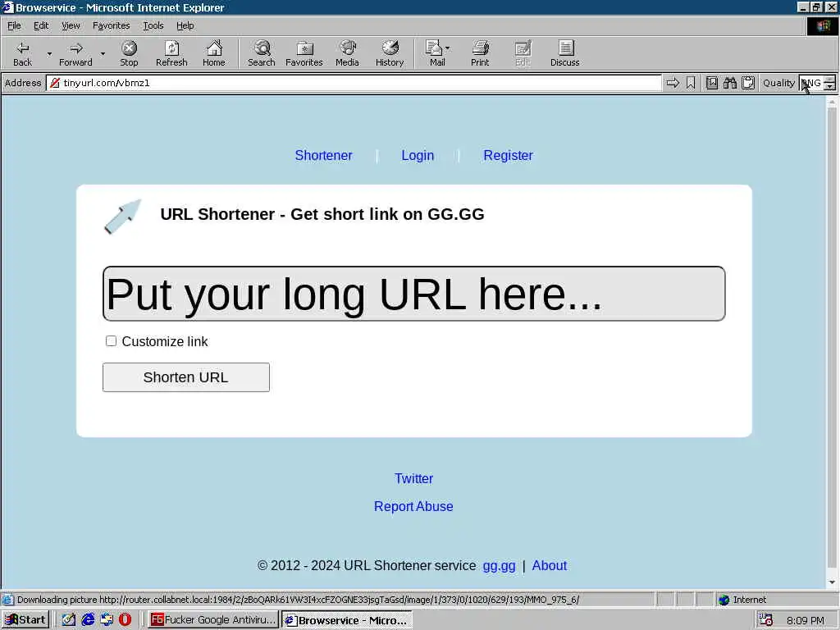The image size is (840, 630).
Task: Click the blue arrow GG.GG logo
Action: coord(123,217)
